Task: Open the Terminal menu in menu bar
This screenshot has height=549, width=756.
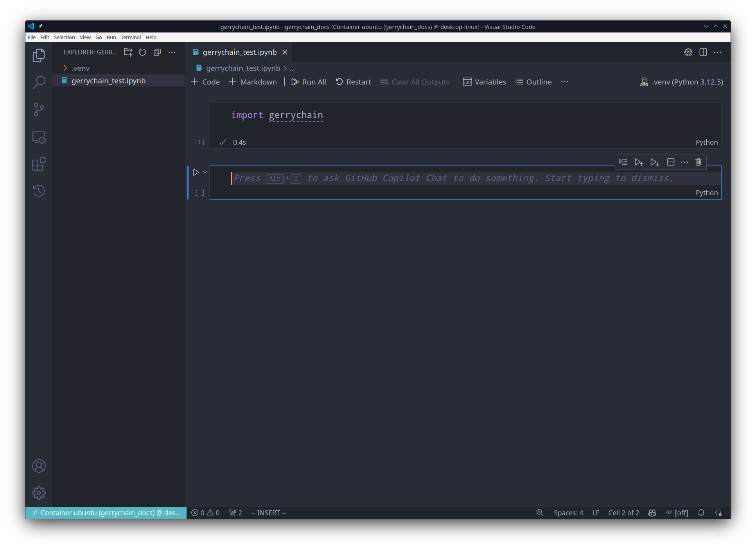Action: 130,37
